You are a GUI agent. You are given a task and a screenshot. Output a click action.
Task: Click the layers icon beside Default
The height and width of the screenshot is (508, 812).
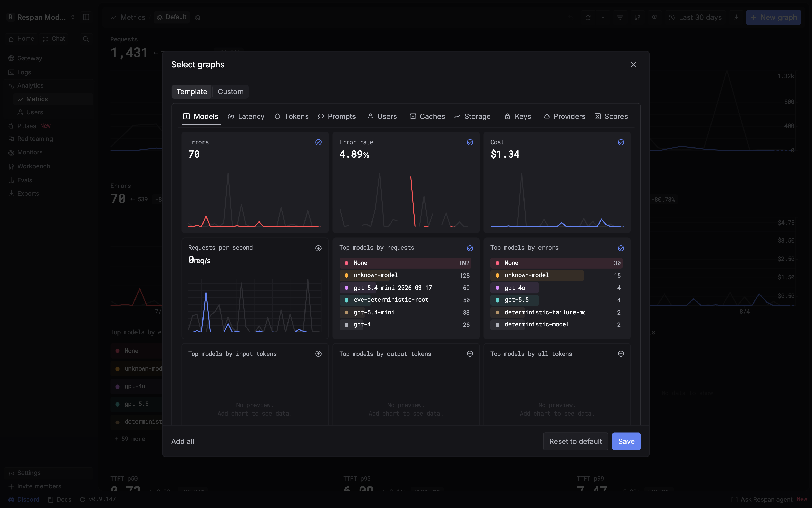coord(198,18)
